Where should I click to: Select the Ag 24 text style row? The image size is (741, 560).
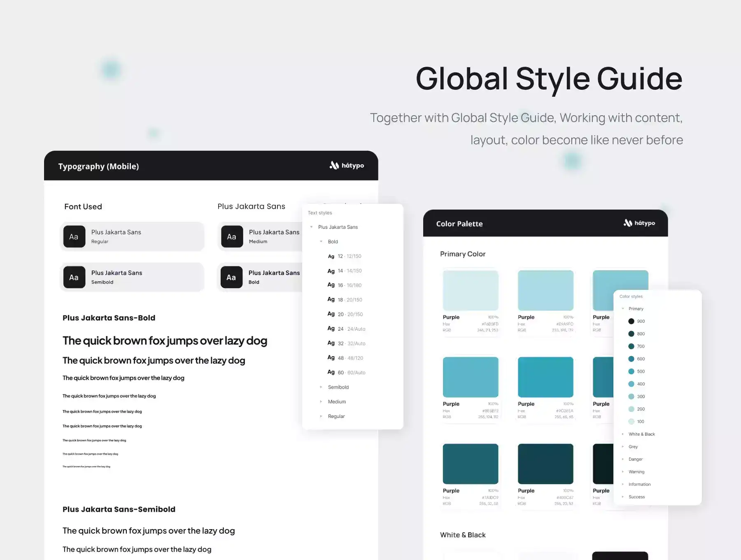[x=346, y=329]
